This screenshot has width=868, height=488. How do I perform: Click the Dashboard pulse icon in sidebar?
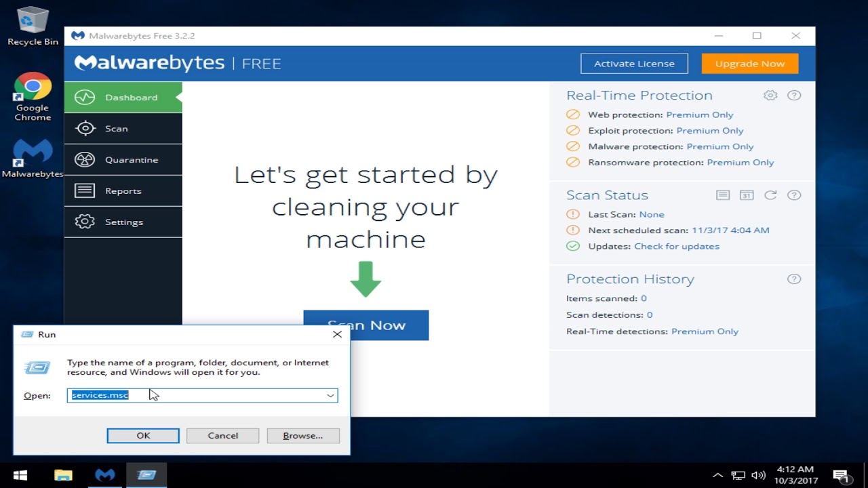pos(85,98)
